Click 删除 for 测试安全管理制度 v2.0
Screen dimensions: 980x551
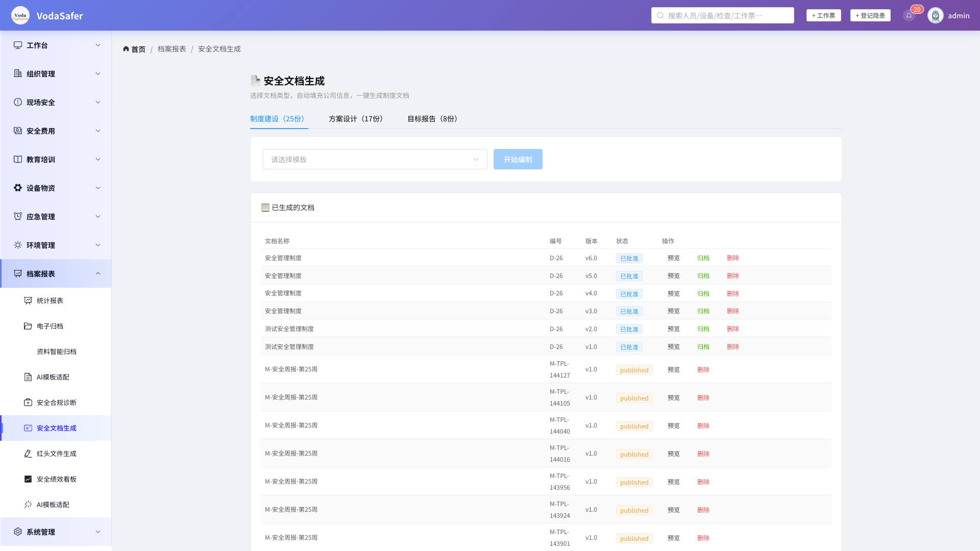point(733,329)
